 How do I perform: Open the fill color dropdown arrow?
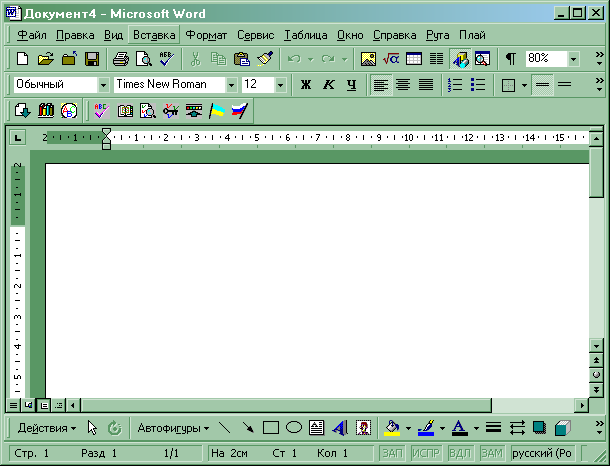click(408, 428)
